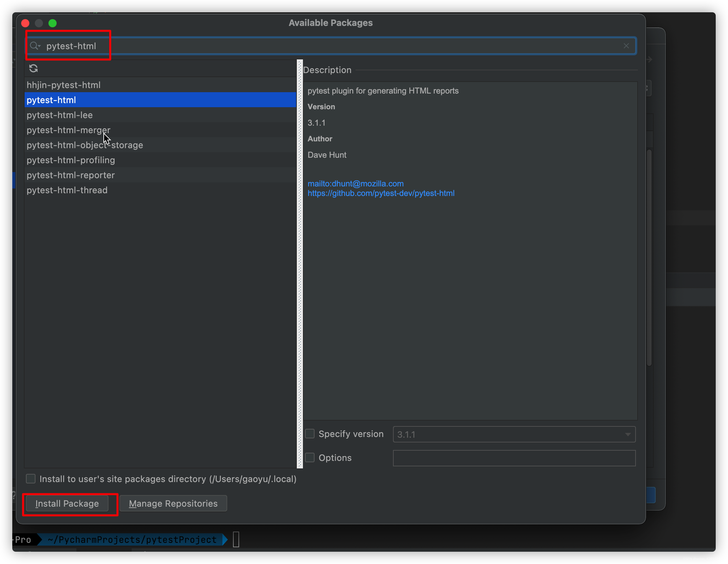This screenshot has height=564, width=728.
Task: Enable the Options checkbox
Action: [310, 457]
